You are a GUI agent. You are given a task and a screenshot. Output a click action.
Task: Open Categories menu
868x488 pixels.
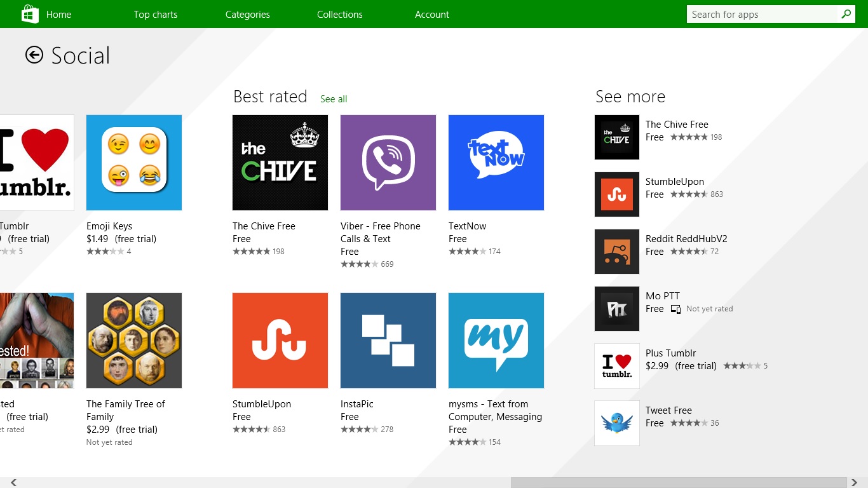(248, 14)
